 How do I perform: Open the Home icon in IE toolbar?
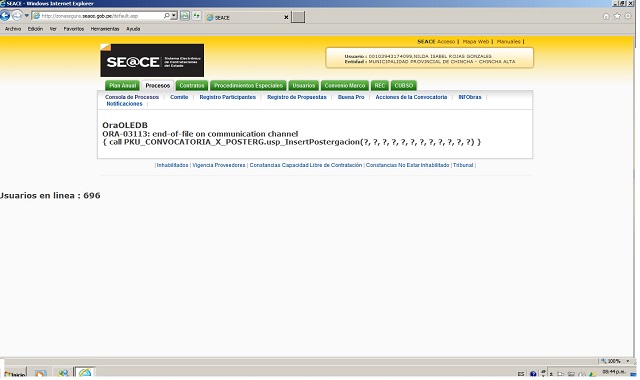(x=606, y=16)
